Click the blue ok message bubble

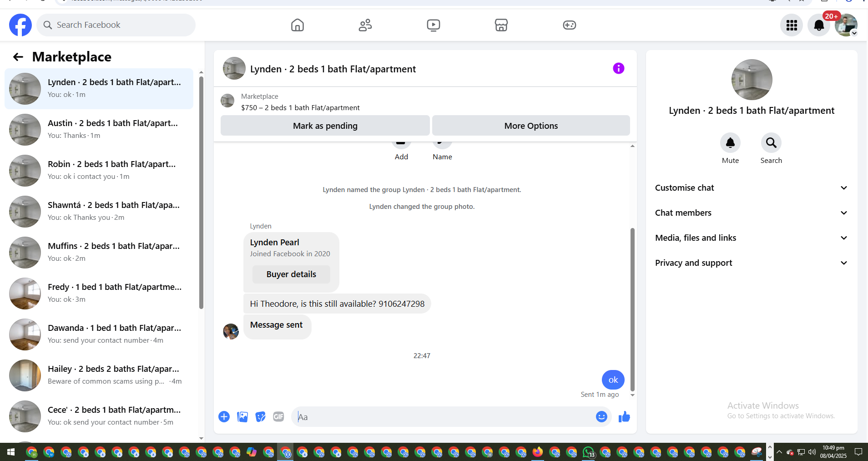(x=613, y=380)
